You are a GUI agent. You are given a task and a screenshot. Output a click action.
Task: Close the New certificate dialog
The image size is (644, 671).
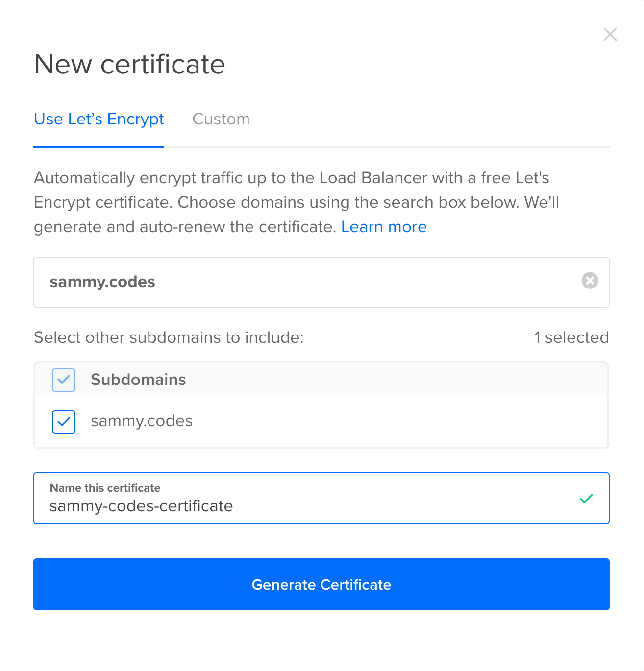click(610, 34)
